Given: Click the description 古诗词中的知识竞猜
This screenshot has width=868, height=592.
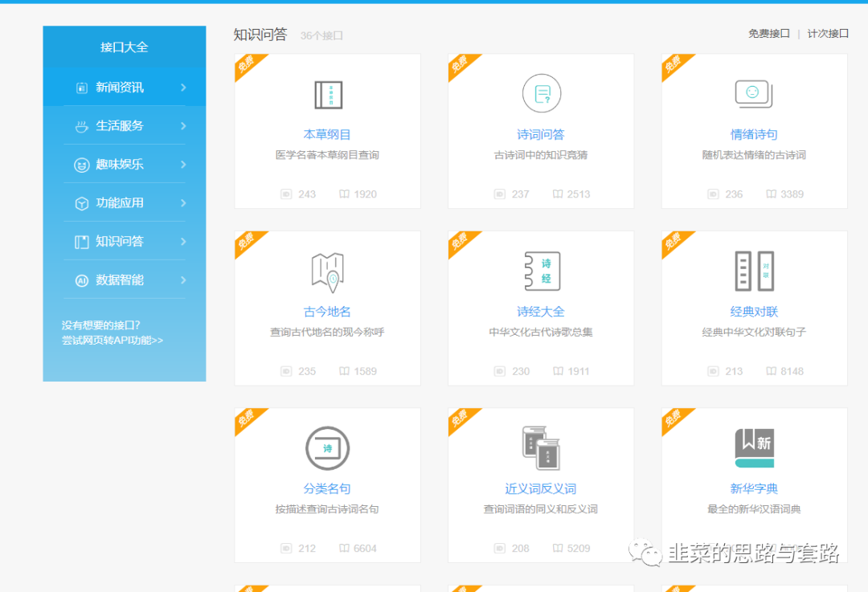Looking at the screenshot, I should point(541,155).
